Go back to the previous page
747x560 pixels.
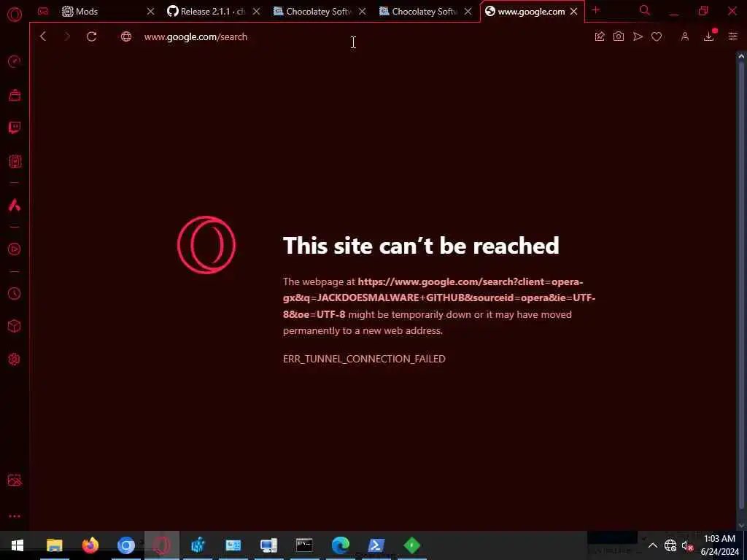click(x=43, y=36)
